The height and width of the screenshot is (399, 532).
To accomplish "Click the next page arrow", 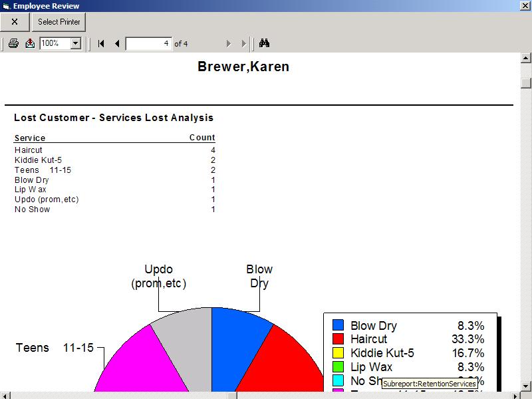I will (229, 43).
